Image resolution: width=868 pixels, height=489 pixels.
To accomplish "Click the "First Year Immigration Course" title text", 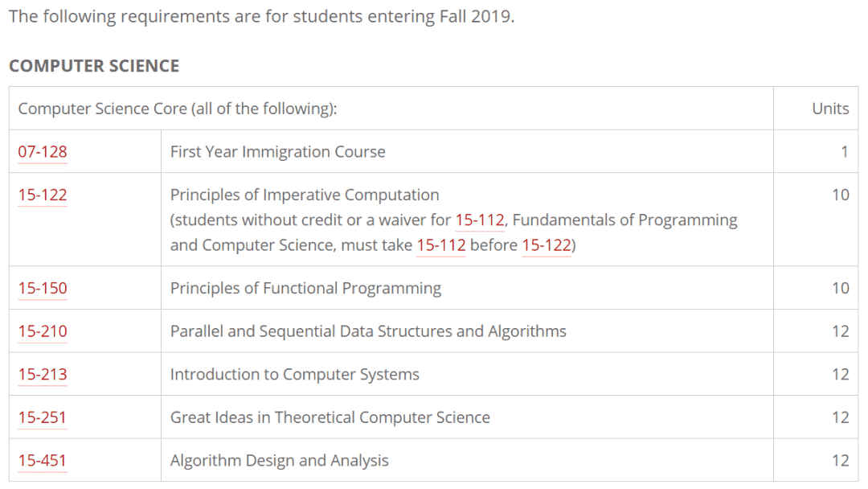I will click(278, 152).
